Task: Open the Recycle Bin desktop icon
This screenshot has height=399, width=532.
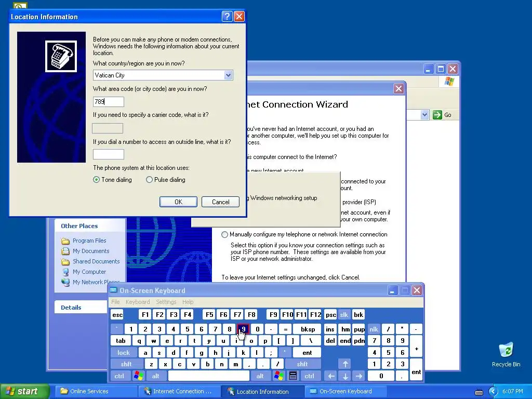Action: pos(506,354)
